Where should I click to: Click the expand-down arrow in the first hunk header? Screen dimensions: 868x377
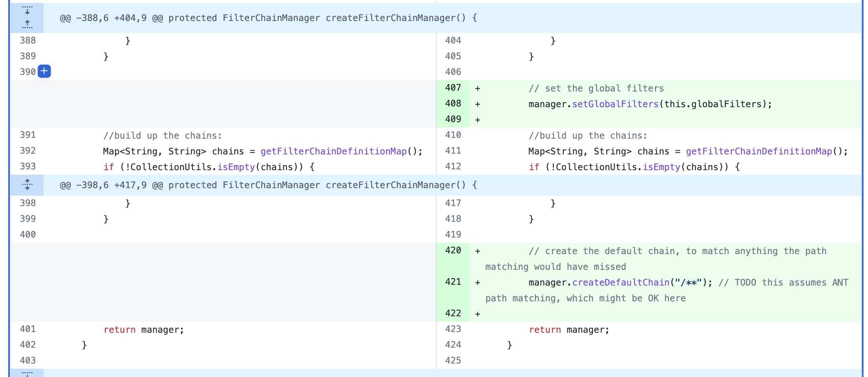(27, 10)
